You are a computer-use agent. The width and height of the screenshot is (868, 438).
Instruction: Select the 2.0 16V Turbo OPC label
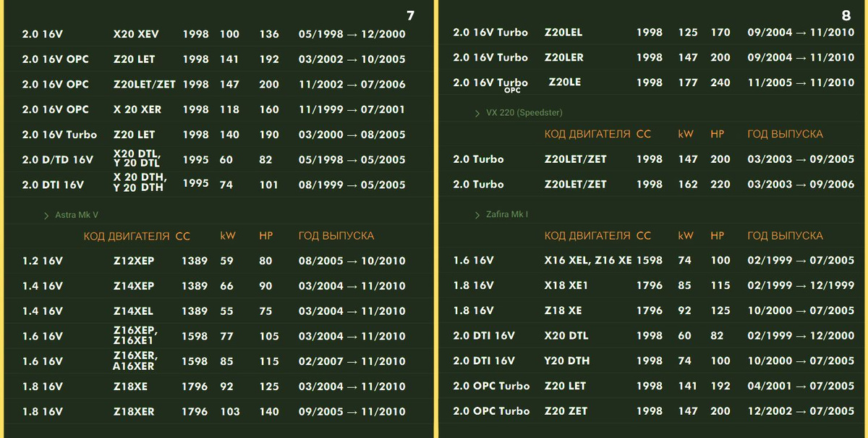tap(491, 85)
